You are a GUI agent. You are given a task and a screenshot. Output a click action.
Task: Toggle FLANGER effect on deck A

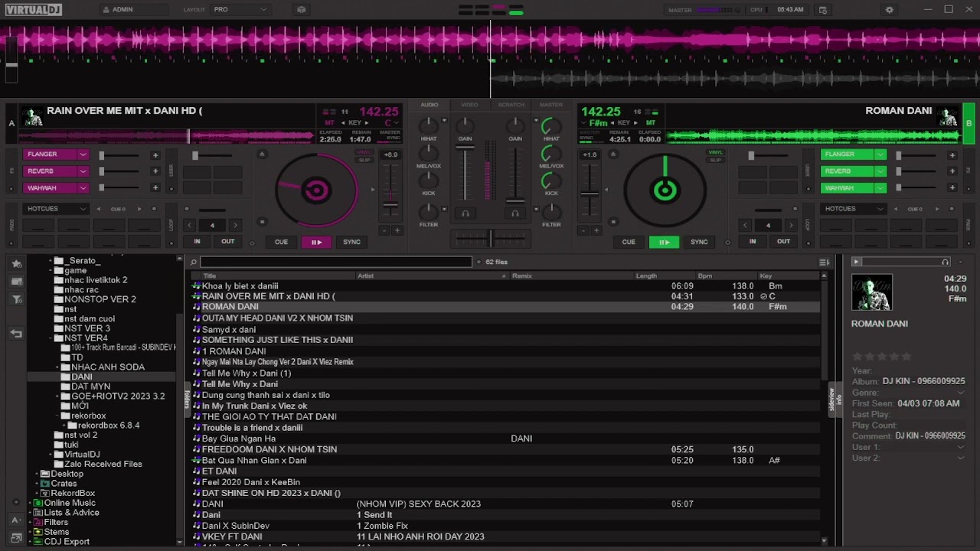coord(51,155)
